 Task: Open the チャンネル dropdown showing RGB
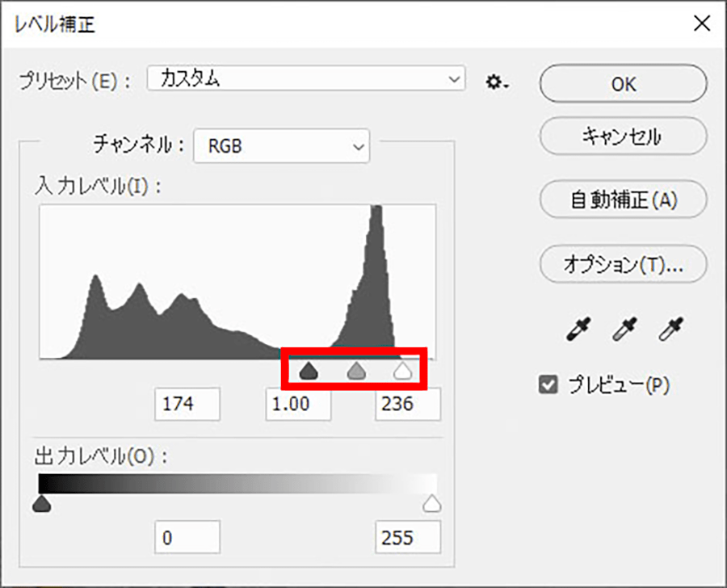coord(281,146)
